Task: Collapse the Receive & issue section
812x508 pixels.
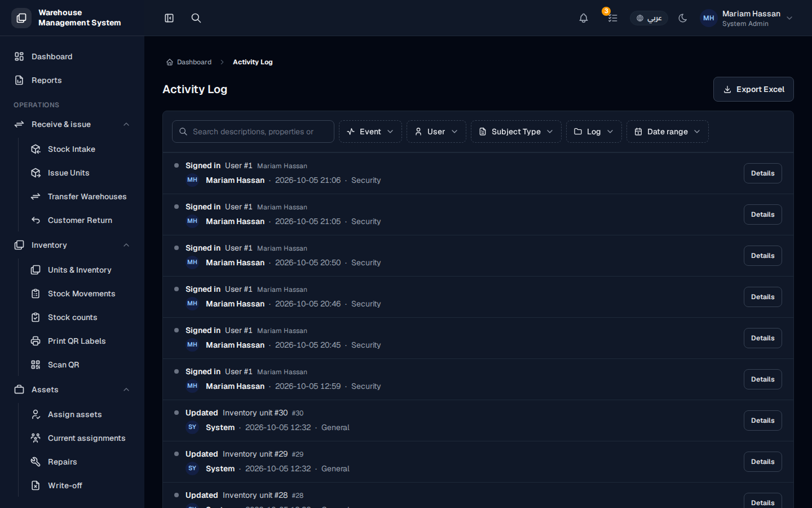Action: 126,124
